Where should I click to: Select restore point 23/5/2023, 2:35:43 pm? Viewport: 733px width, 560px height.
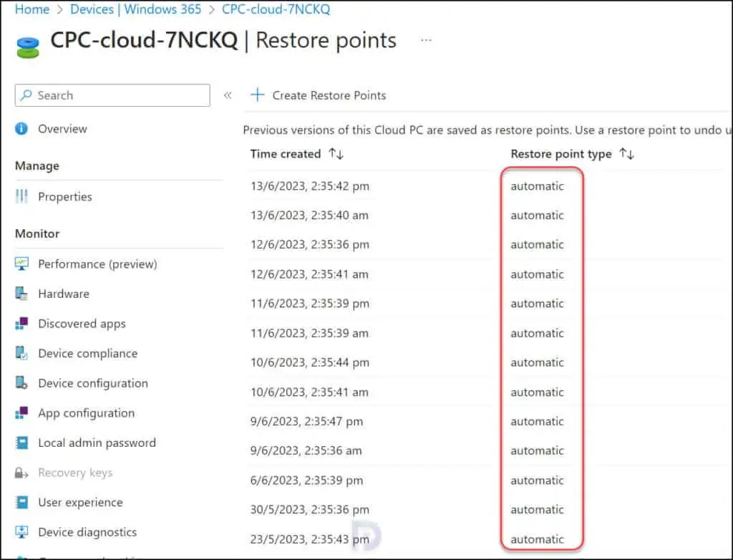pos(309,539)
